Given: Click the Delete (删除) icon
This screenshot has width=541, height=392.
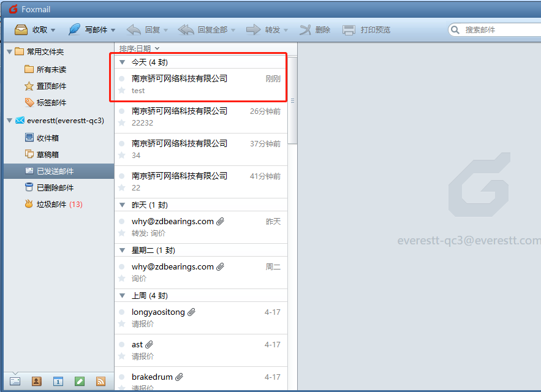Looking at the screenshot, I should [305, 29].
